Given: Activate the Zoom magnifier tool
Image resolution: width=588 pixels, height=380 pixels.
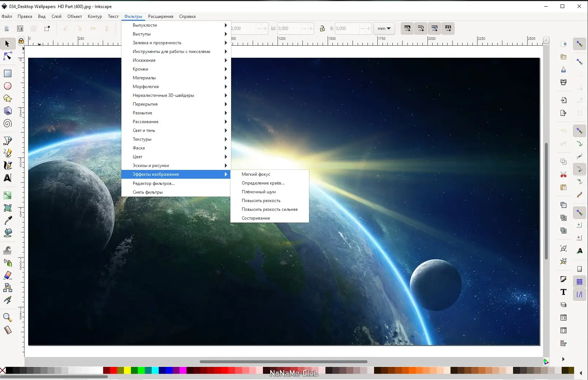Looking at the screenshot, I should tap(7, 317).
